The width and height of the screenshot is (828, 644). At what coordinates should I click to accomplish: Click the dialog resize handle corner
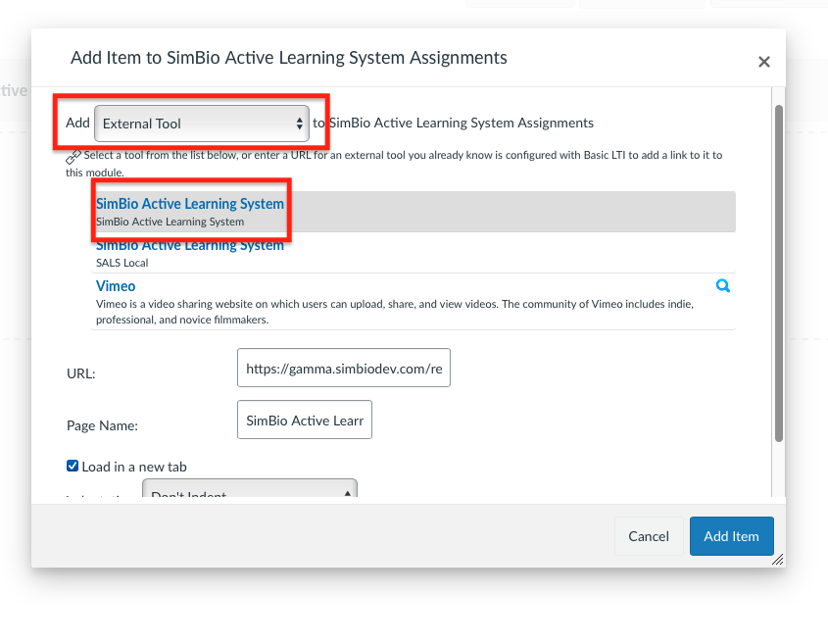click(778, 560)
